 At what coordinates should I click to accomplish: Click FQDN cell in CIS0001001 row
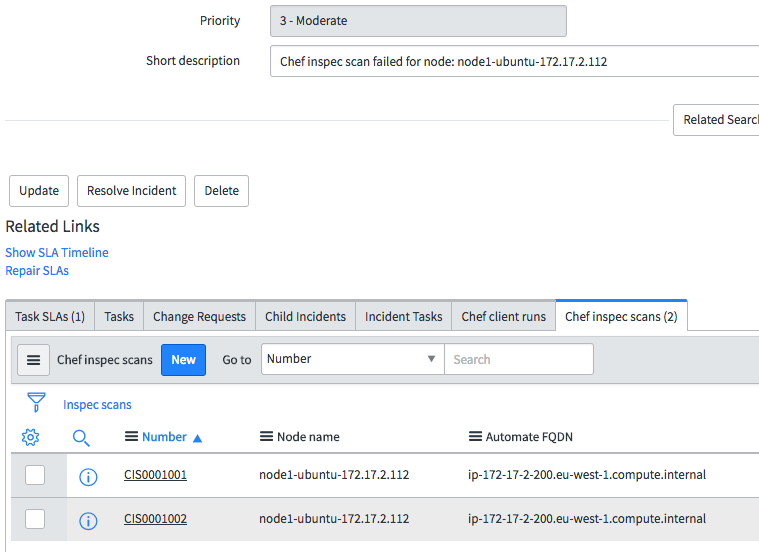[x=587, y=475]
